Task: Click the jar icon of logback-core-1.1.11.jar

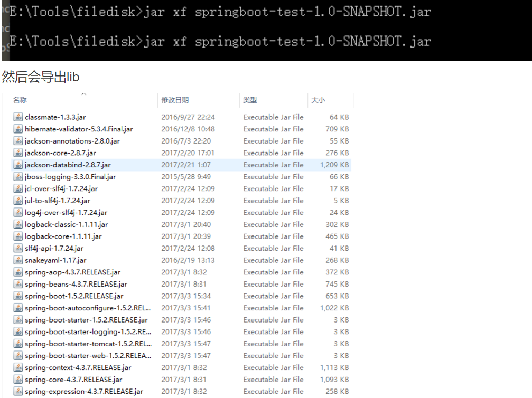Action: pyautogui.click(x=18, y=236)
